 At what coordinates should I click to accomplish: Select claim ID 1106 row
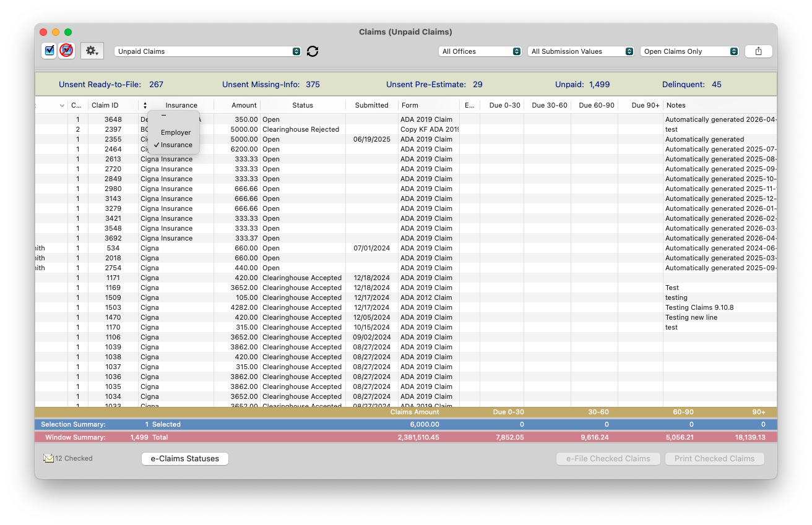coord(405,337)
